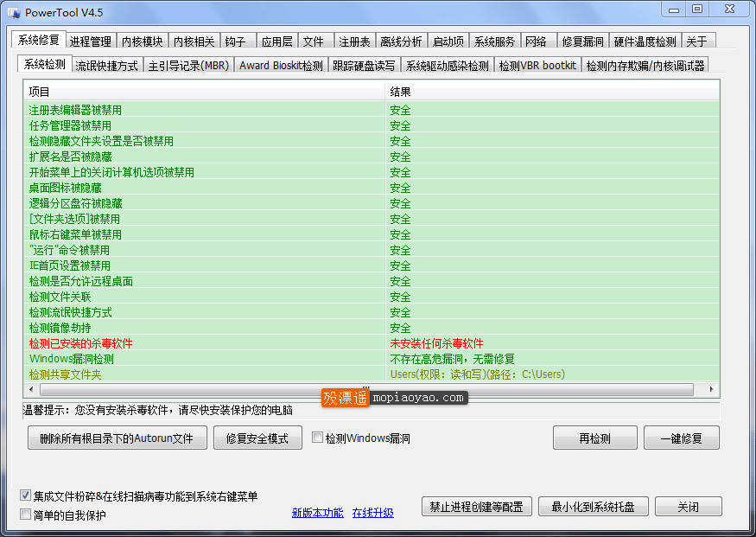Switch to the 文件 tab
This screenshot has height=537, width=756.
point(316,42)
